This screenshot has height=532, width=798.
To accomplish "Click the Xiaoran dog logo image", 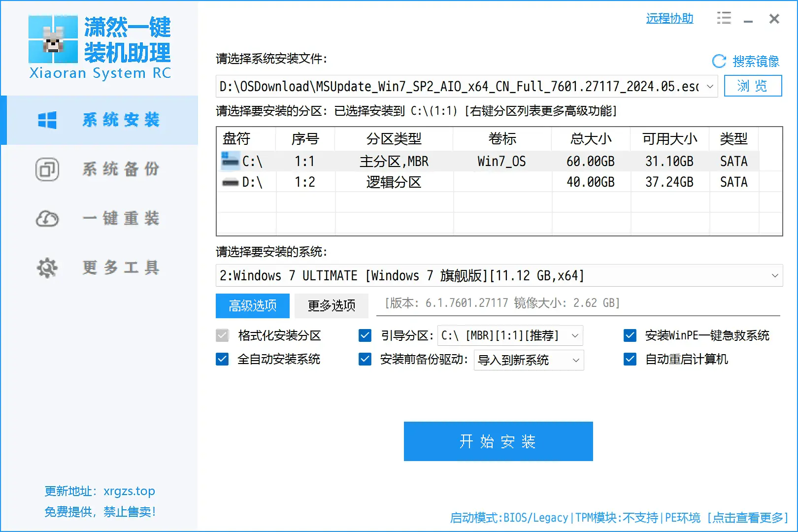I will coord(53,39).
